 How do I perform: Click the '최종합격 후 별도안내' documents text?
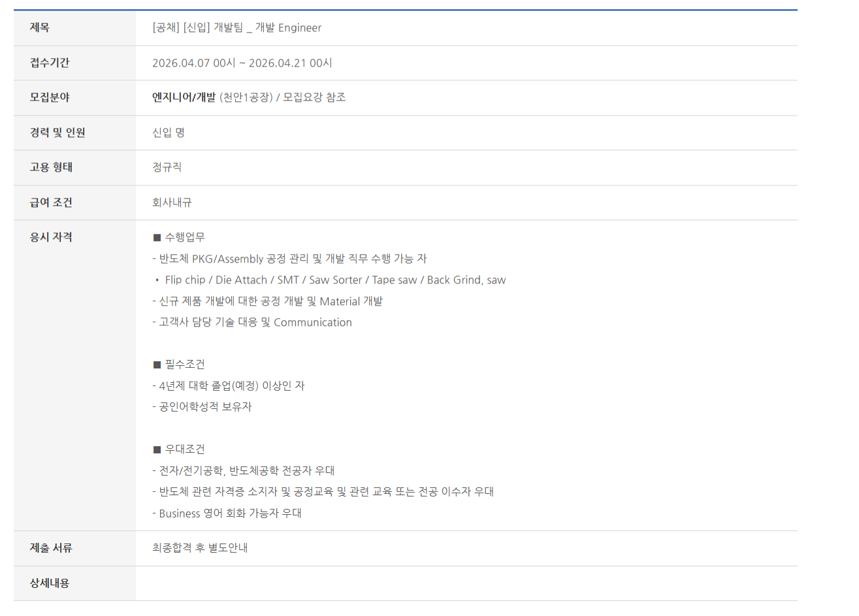200,547
